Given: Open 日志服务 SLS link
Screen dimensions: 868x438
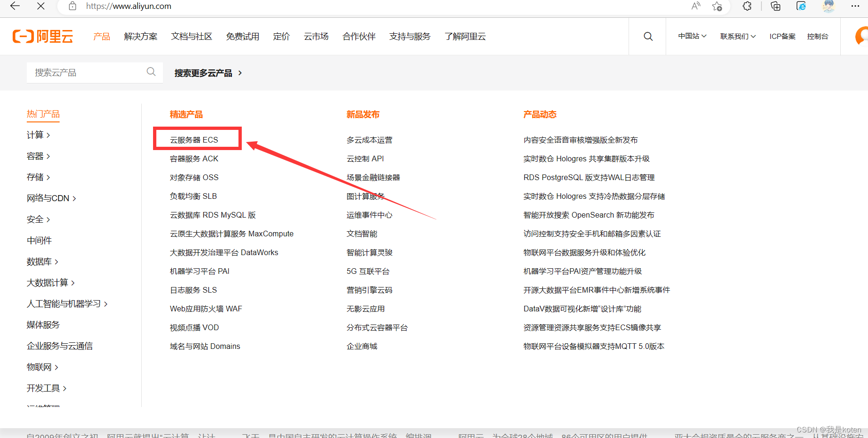Looking at the screenshot, I should 193,290.
